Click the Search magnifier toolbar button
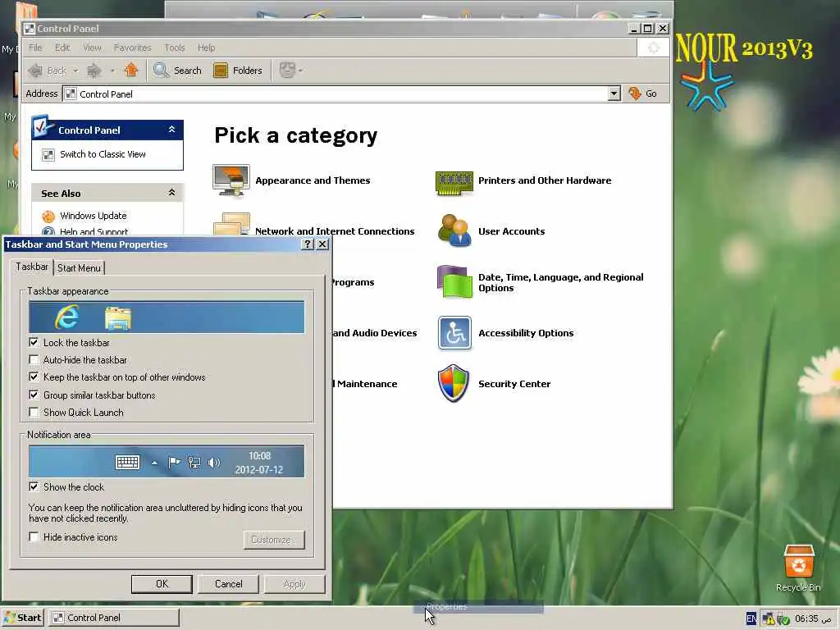The width and height of the screenshot is (840, 630). [x=177, y=71]
